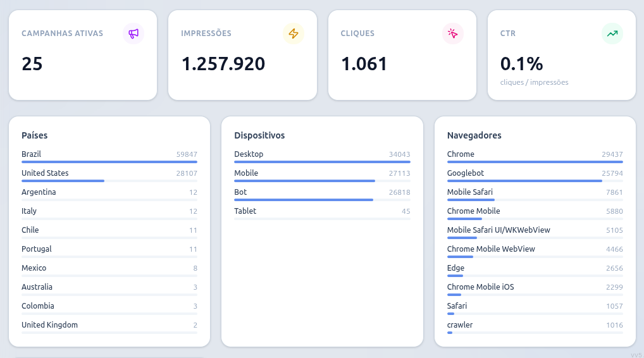This screenshot has width=644, height=358.
Task: Select the 0.1% CTR value
Action: tap(522, 64)
